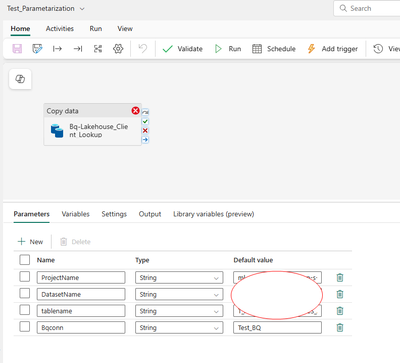Select the Parameters tab
Viewport: 400px width, 363px height.
[32, 214]
